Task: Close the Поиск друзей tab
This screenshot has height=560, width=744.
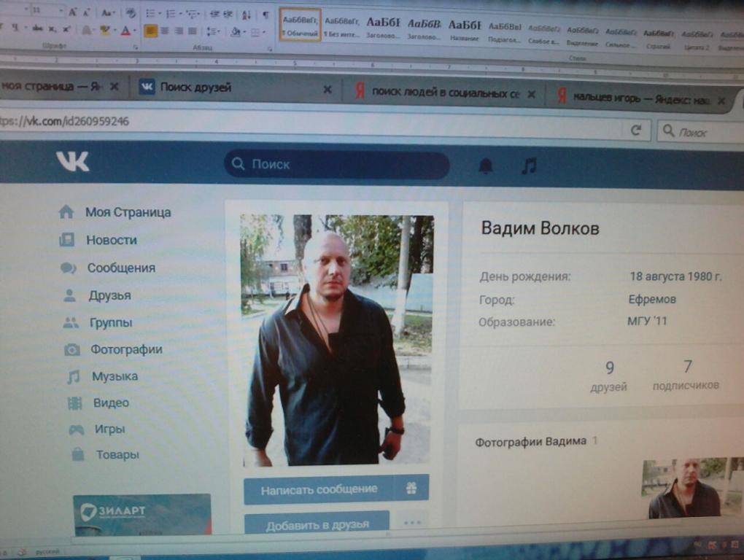Action: click(x=327, y=90)
